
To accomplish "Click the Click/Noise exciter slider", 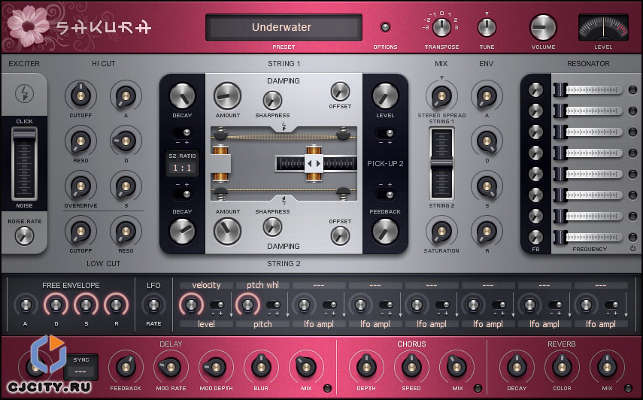I will [24, 163].
